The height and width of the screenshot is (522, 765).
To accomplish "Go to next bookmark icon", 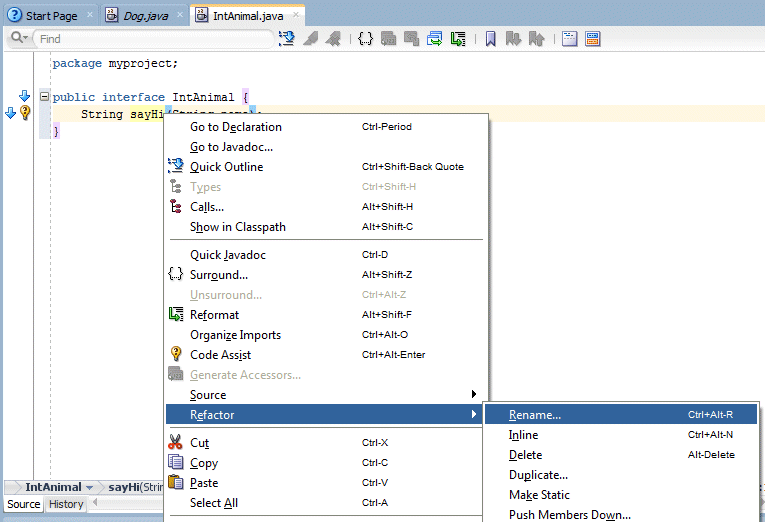I will coord(513,39).
